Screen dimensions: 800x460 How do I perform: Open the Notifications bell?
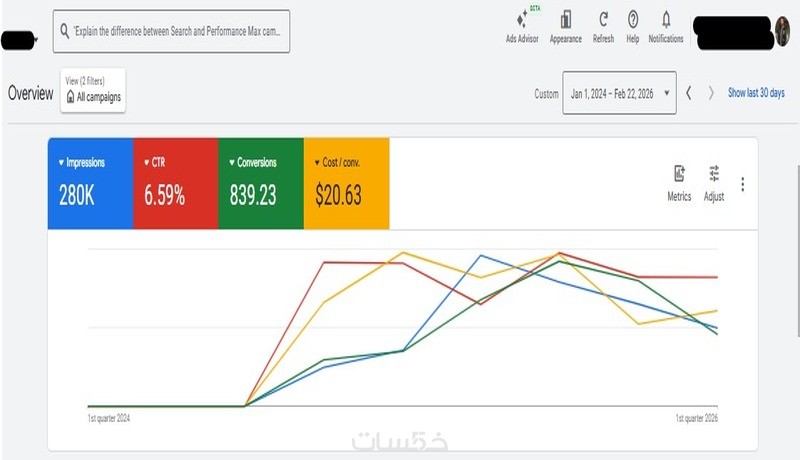[x=665, y=20]
